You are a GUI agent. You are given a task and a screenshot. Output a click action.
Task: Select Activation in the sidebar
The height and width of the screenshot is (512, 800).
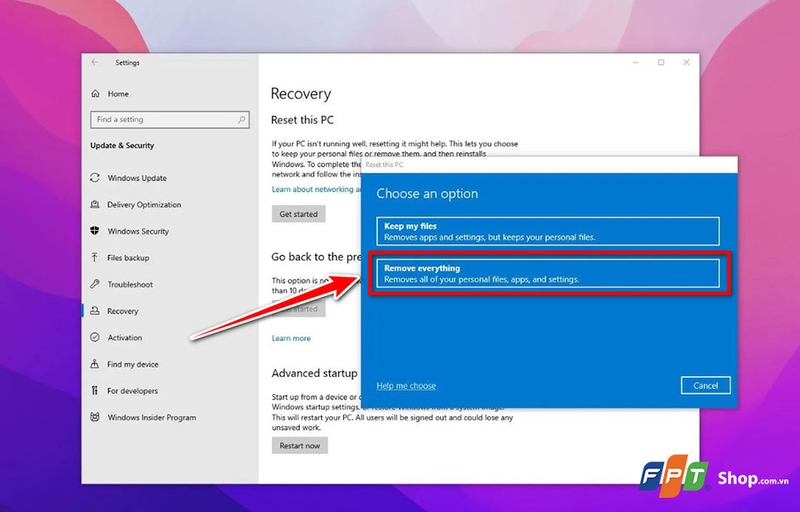pos(124,337)
